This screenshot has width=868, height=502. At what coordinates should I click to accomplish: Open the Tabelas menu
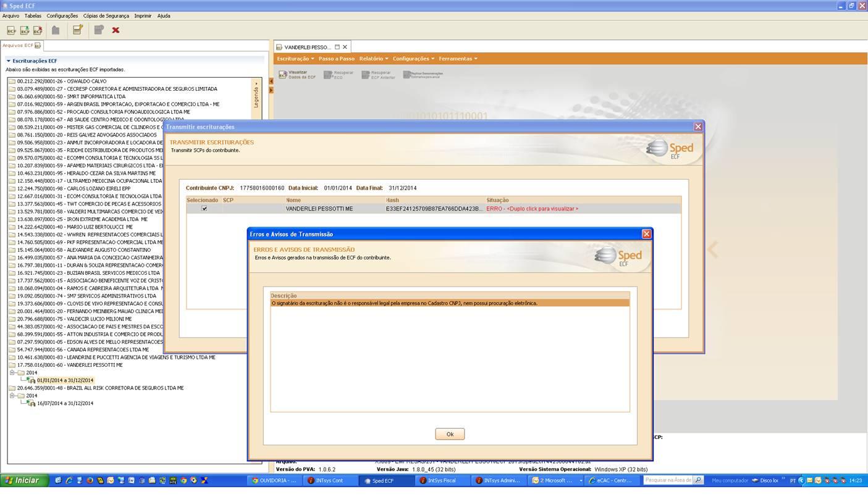pyautogui.click(x=33, y=15)
